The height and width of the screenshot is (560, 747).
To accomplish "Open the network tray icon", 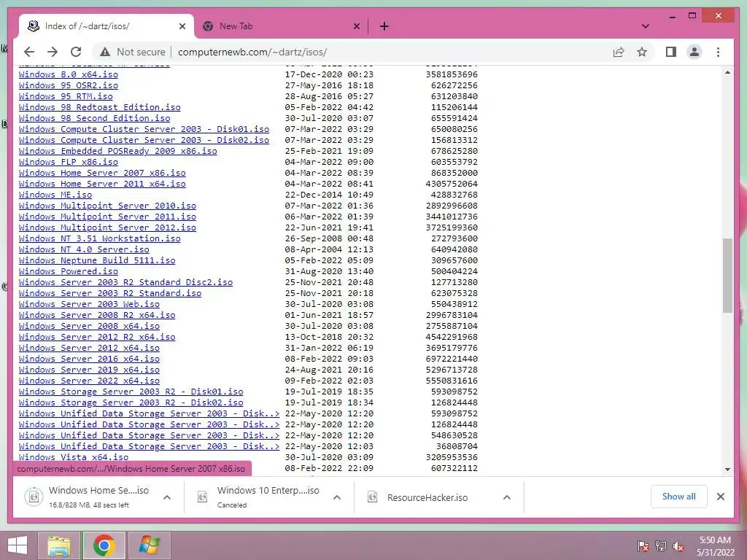I will (x=661, y=545).
